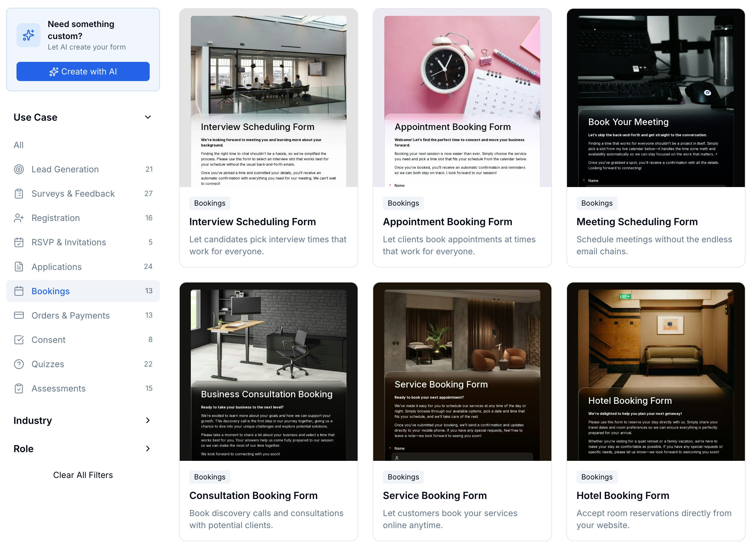Click the sparkle icon beside Need something custom
Screen dimensions: 756x547
click(x=29, y=35)
